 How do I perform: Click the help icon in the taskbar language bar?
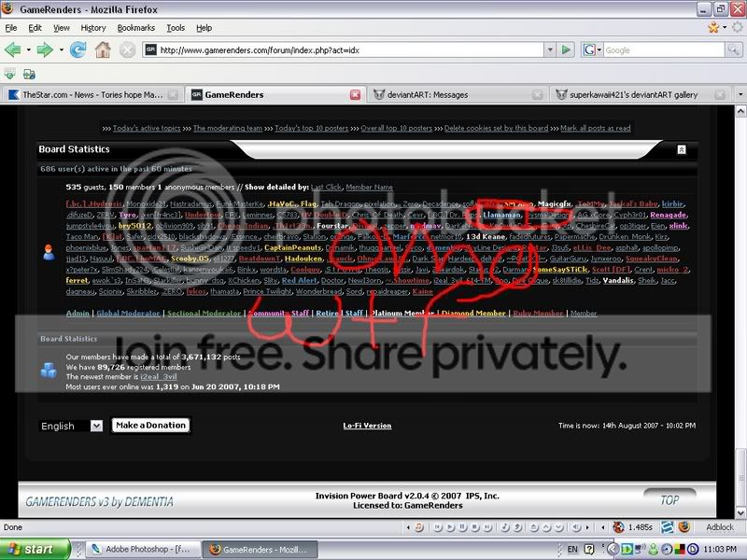[x=589, y=549]
